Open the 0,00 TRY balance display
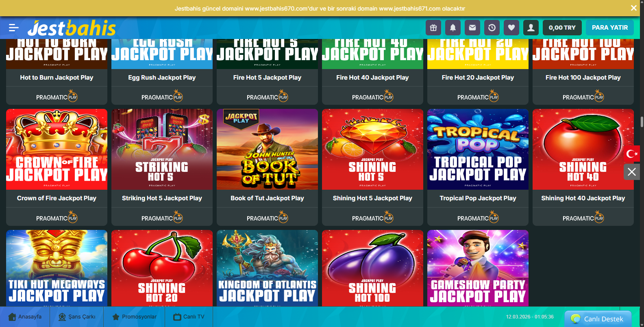The height and width of the screenshot is (327, 644). (562, 28)
